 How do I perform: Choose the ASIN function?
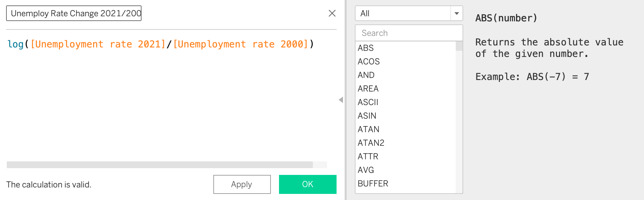click(x=367, y=116)
